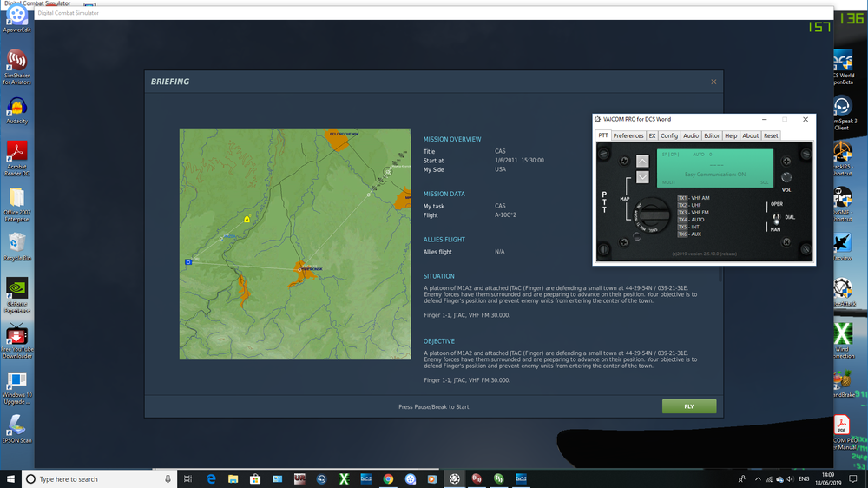Turn the VOL knob on VAICOM panel
This screenshot has width=868, height=488.
tap(786, 177)
